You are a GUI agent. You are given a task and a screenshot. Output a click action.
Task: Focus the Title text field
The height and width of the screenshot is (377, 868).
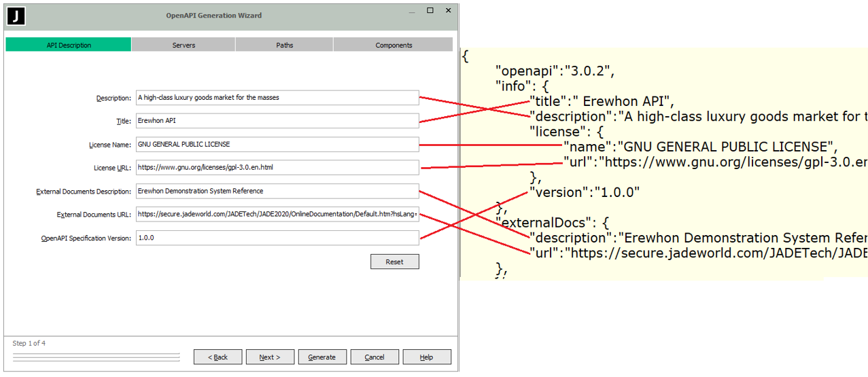pos(277,121)
